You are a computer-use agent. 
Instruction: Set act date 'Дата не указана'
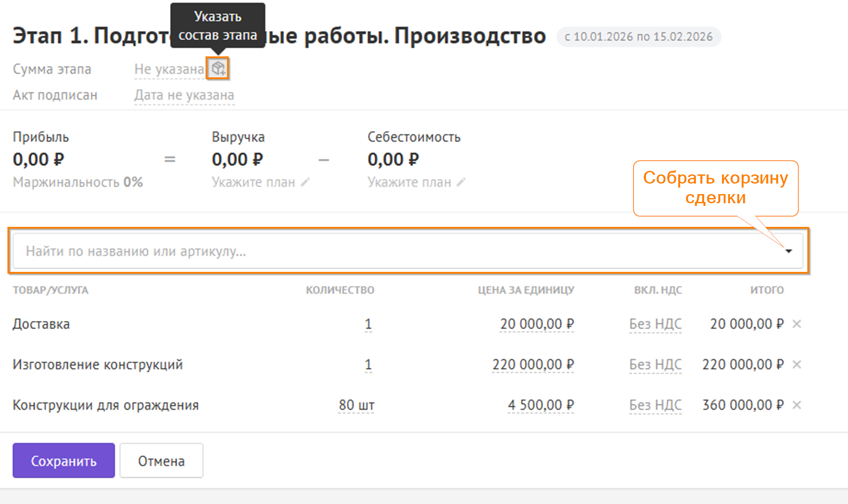click(x=184, y=95)
